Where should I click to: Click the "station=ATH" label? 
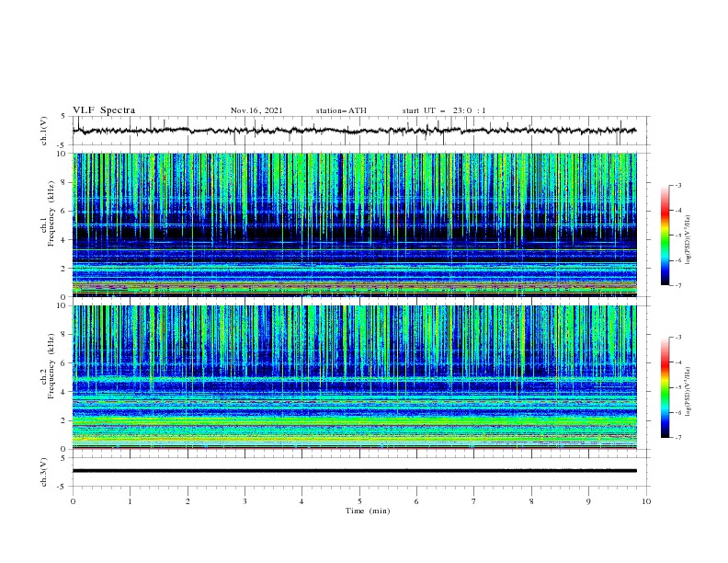341,110
